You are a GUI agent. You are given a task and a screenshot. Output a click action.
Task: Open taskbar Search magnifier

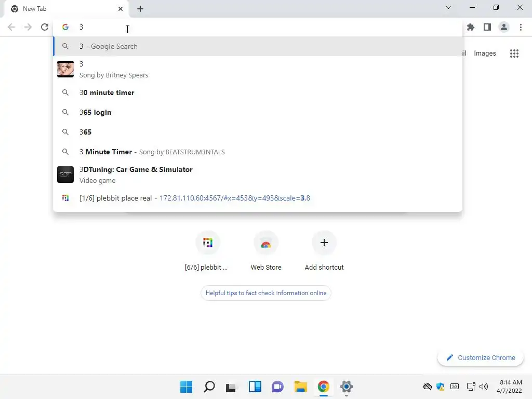click(209, 387)
